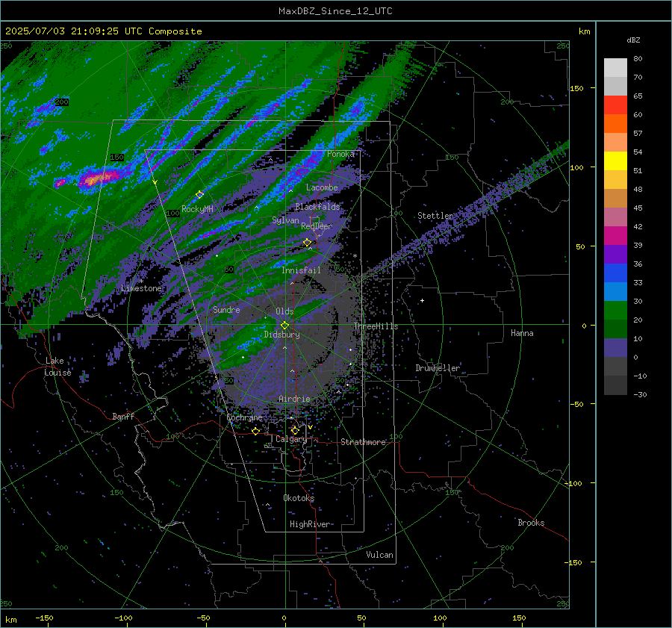Click the Strathmore label
Screen dimensions: 672x628
[x=364, y=442]
